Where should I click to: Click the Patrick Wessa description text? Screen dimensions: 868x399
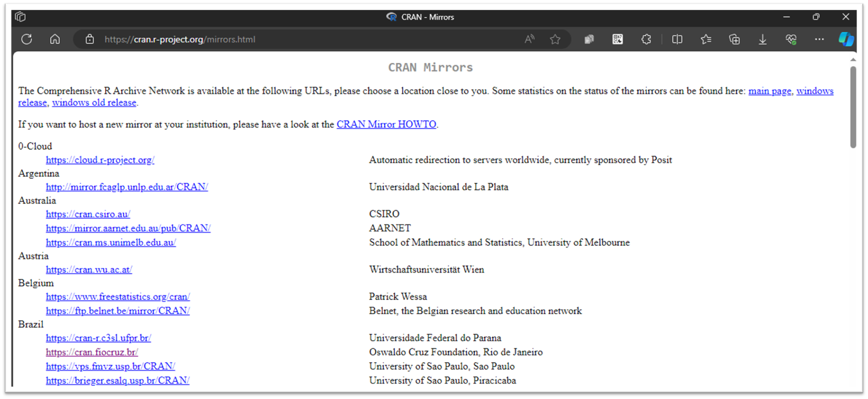click(x=398, y=297)
